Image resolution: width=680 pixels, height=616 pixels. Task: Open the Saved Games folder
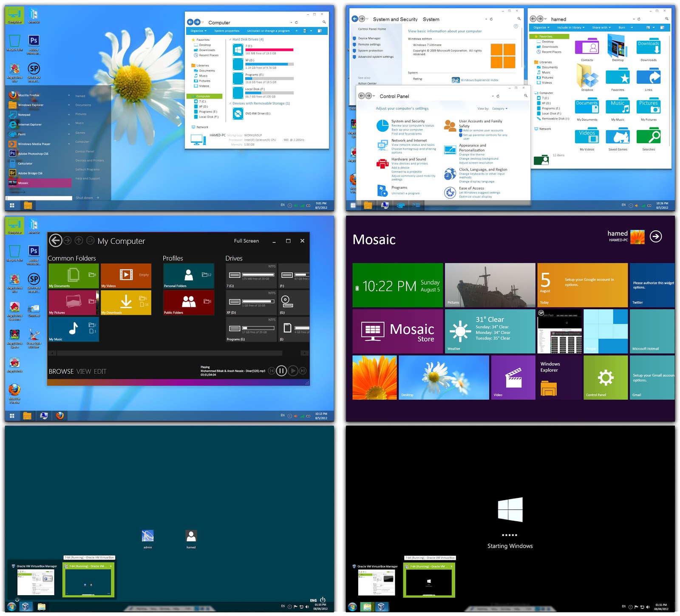pos(618,138)
